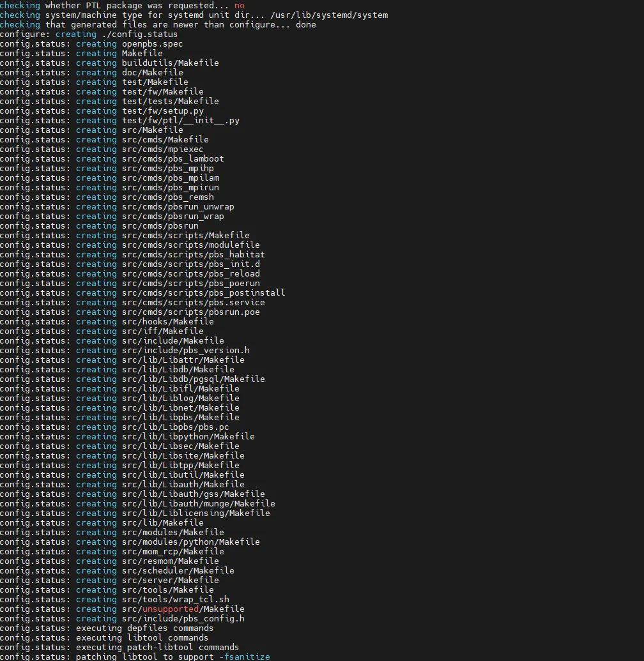Viewport: 644px width, 661px height.
Task: Click src/lib/Libpbs/pbs.pc path
Action: 176,427
